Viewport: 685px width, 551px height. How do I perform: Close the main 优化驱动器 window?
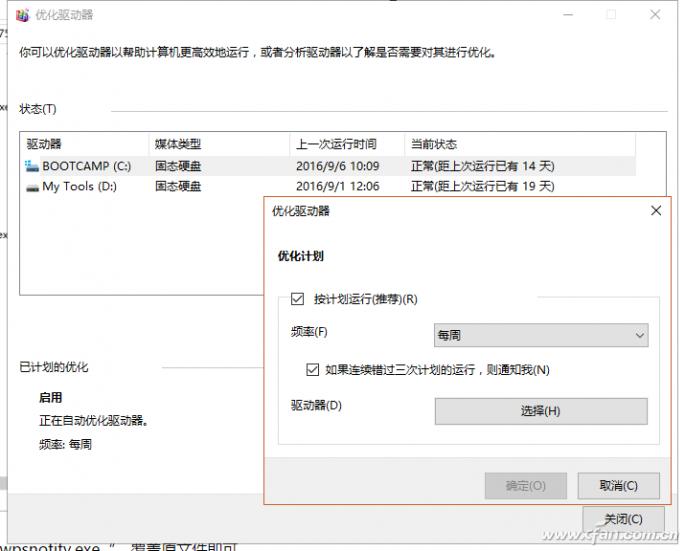point(655,14)
